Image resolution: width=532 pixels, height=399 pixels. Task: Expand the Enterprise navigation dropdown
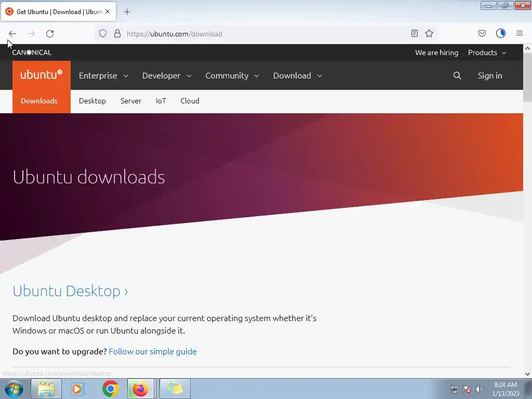(x=103, y=76)
